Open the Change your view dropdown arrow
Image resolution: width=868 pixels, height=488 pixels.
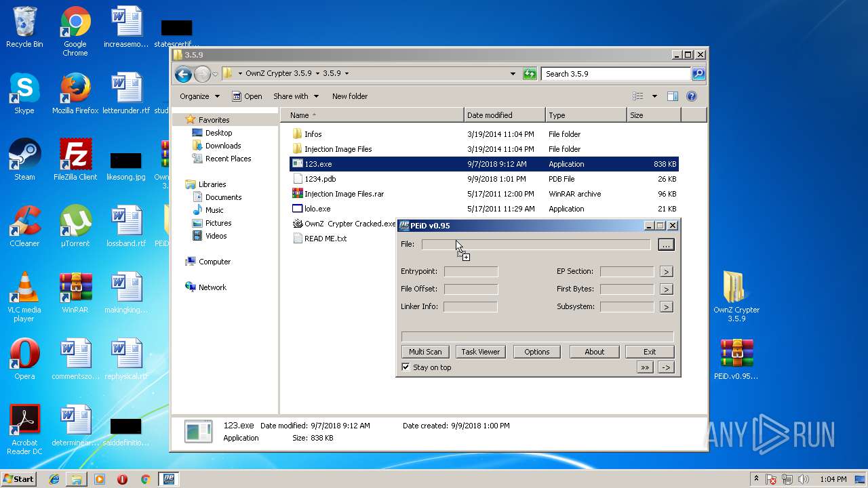pos(654,96)
